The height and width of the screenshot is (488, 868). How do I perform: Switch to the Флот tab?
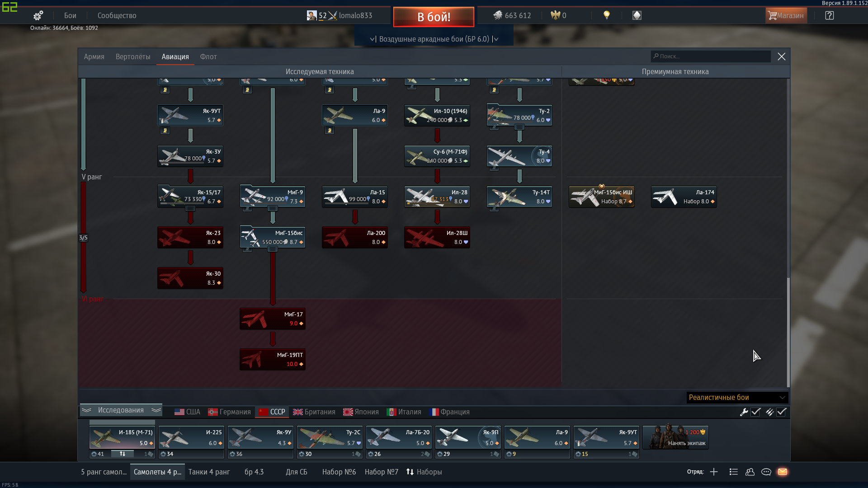pos(208,56)
